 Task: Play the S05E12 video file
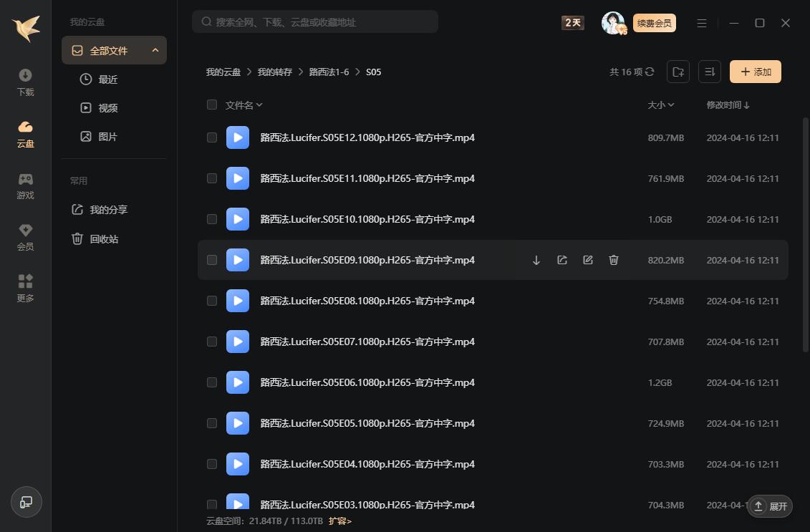[x=238, y=137]
